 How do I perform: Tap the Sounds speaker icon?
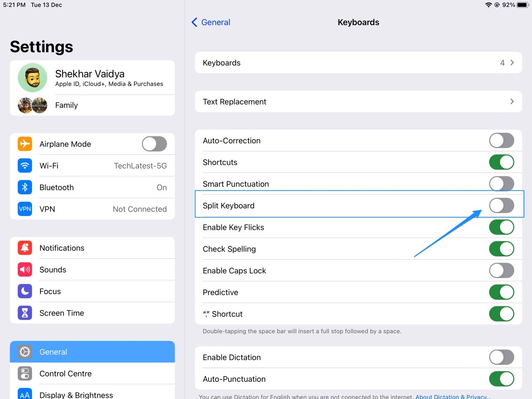[25, 269]
